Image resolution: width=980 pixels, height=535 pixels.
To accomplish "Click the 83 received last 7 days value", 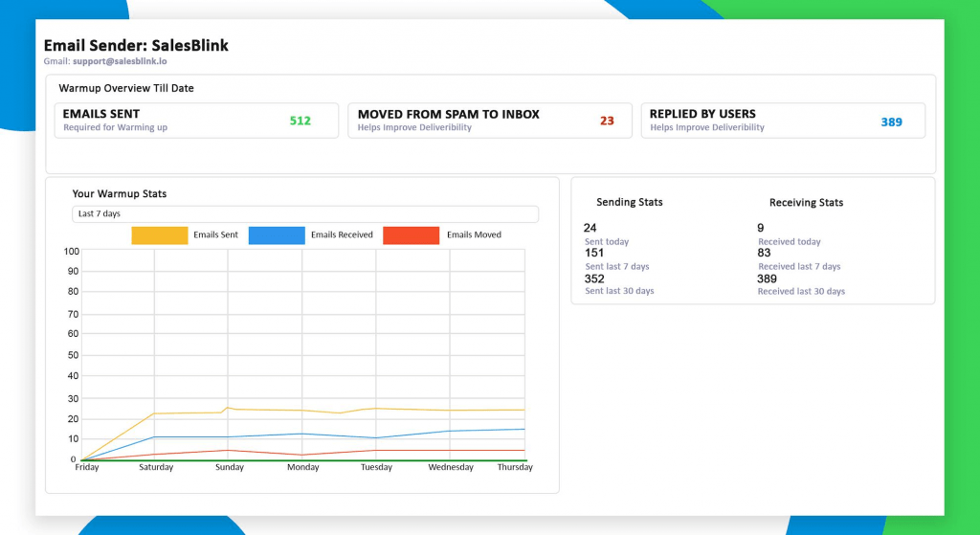I will pyautogui.click(x=764, y=253).
